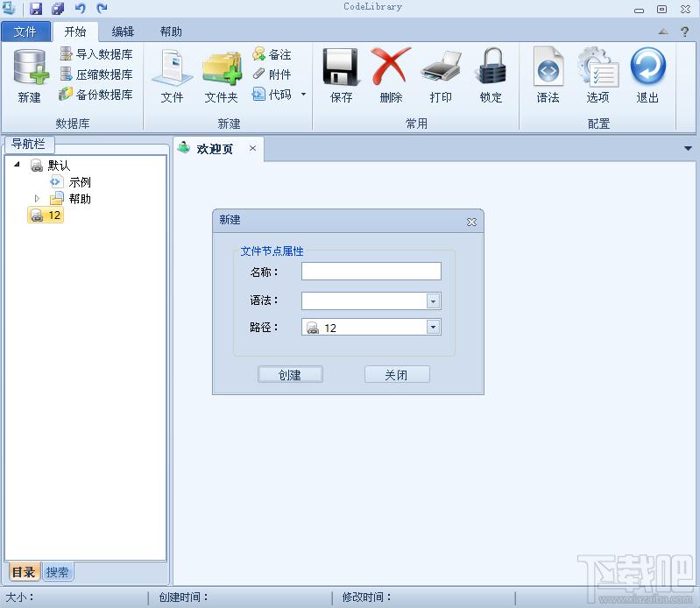
Task: Click Backup database (备份数据库)
Action: 96,95
